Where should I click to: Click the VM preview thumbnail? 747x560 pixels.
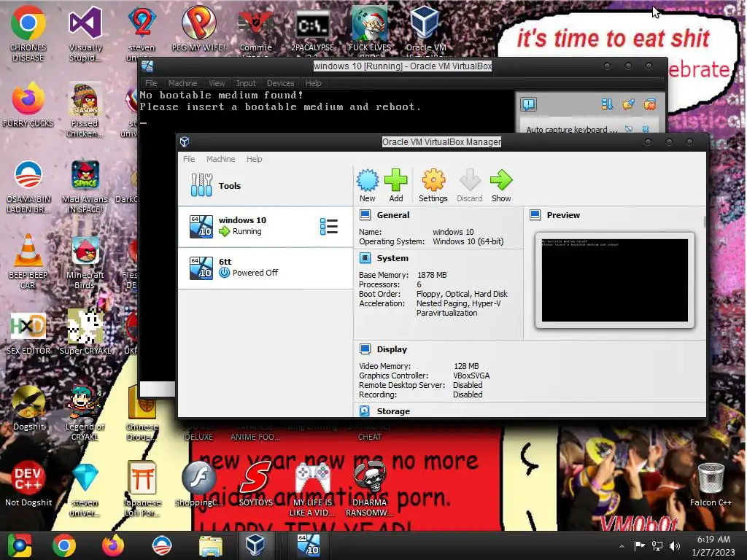point(614,281)
